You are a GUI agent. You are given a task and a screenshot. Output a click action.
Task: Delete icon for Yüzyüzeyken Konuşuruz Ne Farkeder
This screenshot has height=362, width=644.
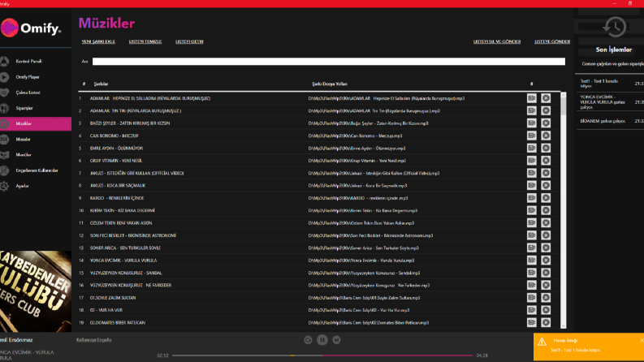[546, 285]
